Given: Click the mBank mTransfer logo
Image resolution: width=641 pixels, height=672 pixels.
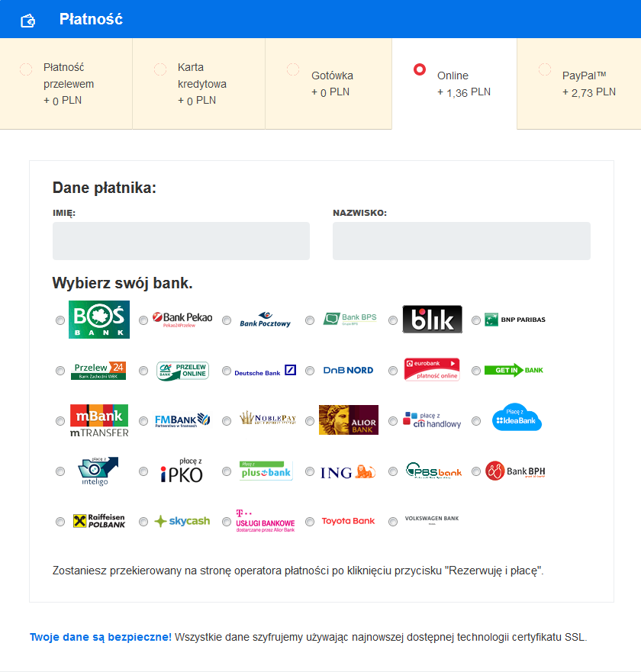Looking at the screenshot, I should click(x=99, y=421).
